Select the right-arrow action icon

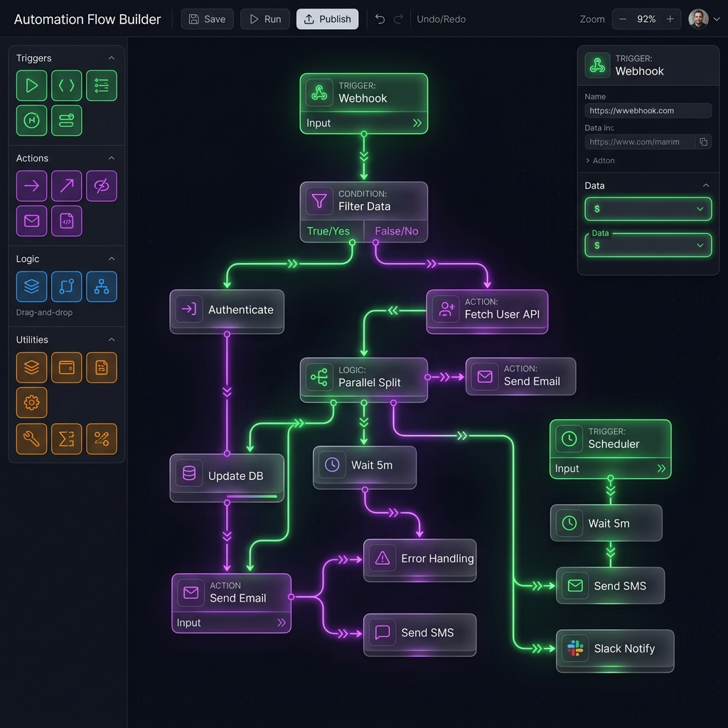(x=31, y=186)
